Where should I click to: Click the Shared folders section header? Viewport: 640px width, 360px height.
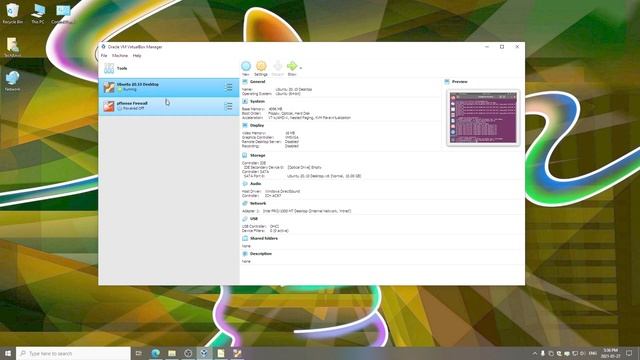click(x=264, y=238)
